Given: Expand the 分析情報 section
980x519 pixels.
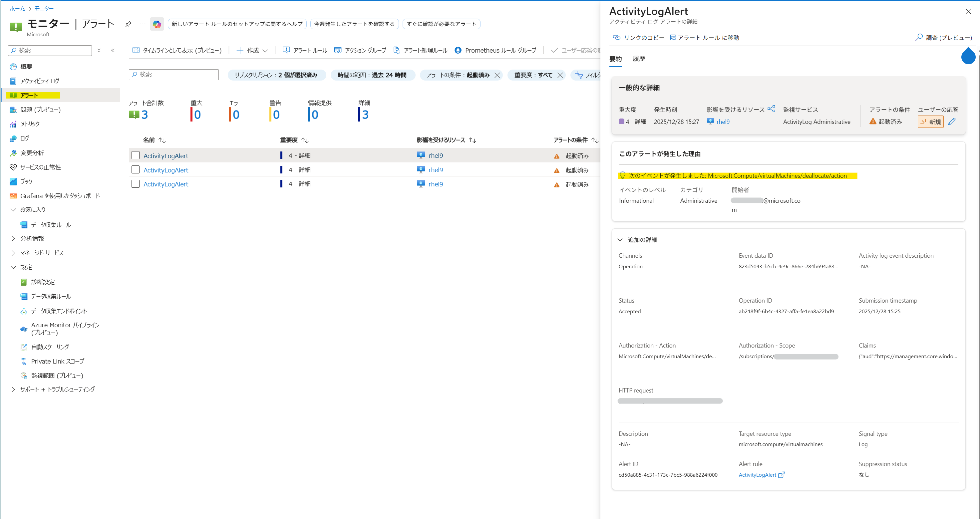Looking at the screenshot, I should point(13,238).
